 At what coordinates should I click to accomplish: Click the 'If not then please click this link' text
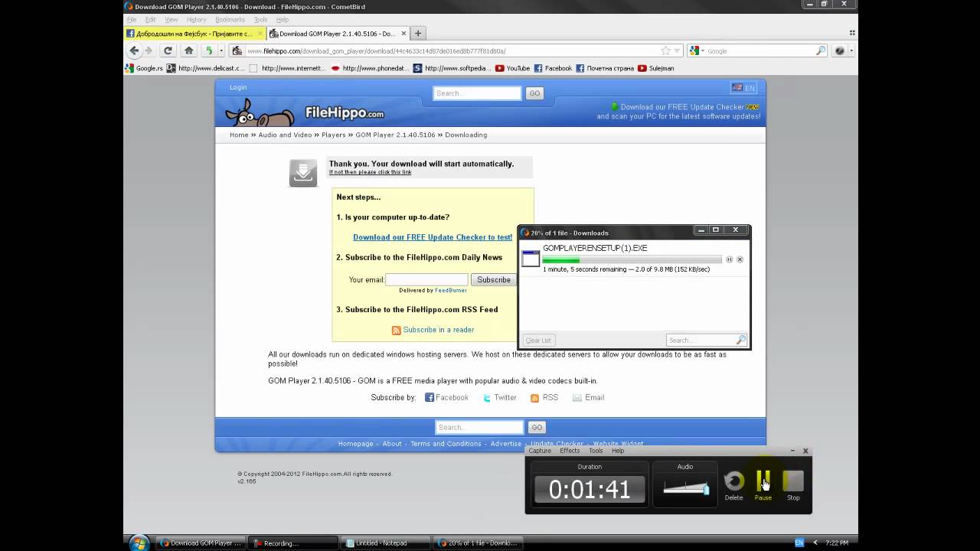point(370,172)
